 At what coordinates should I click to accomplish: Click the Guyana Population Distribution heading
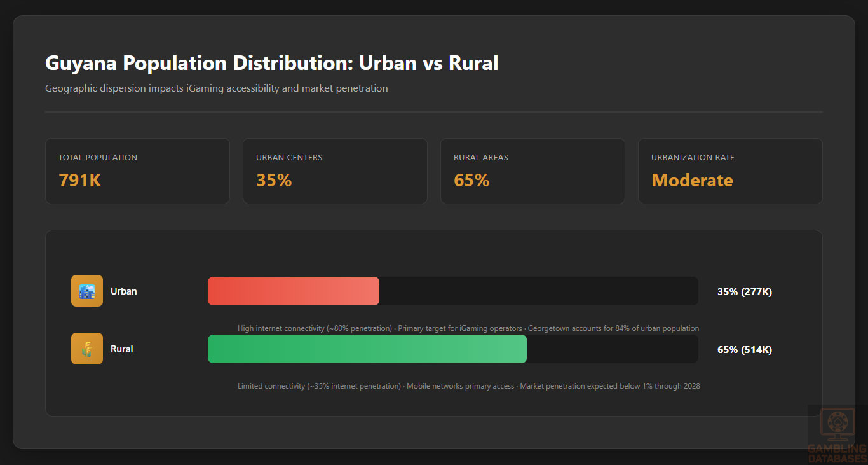(271, 64)
